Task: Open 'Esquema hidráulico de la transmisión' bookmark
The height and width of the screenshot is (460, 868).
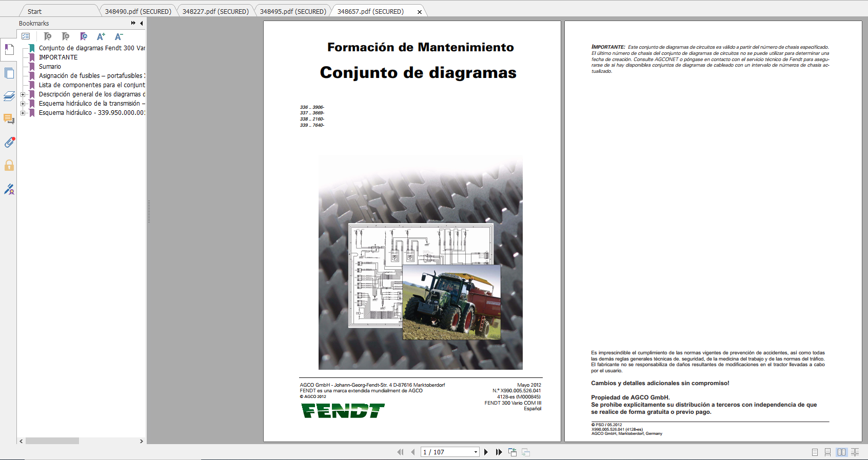Action: pyautogui.click(x=92, y=104)
